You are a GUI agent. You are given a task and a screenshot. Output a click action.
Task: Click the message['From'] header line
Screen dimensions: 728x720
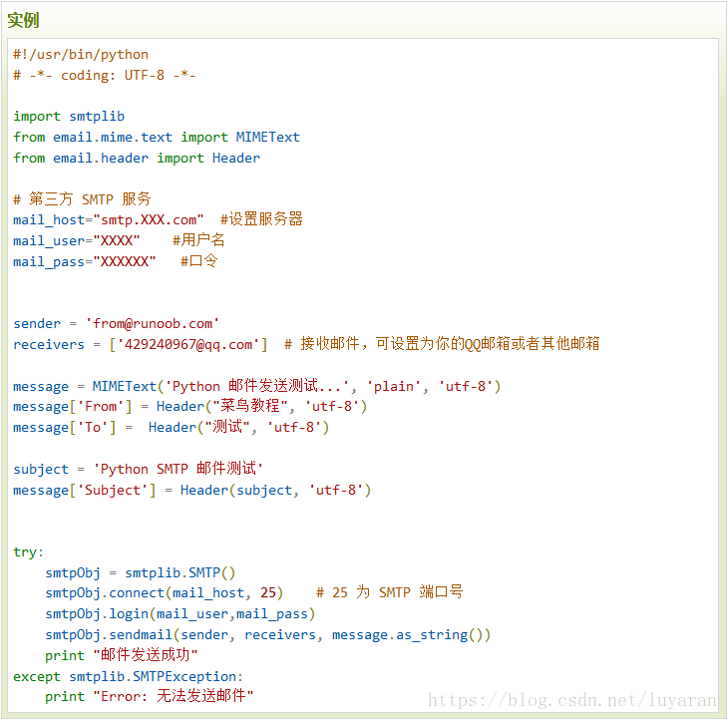[190, 406]
